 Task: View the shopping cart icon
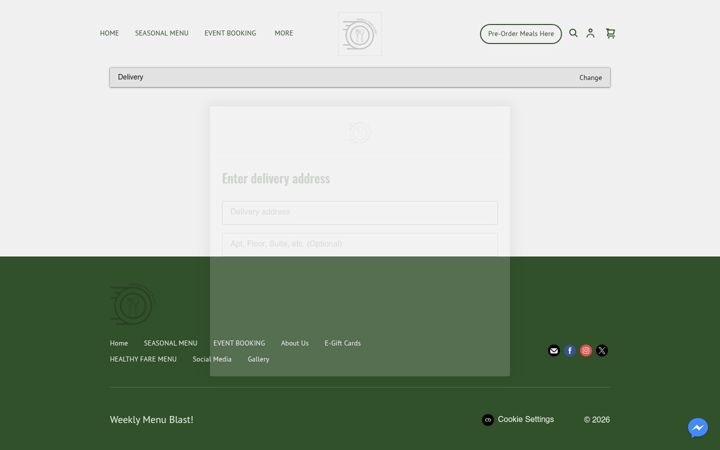610,33
